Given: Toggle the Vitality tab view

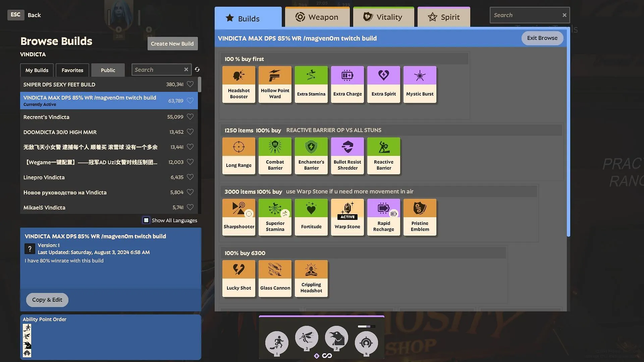Looking at the screenshot, I should tap(383, 17).
